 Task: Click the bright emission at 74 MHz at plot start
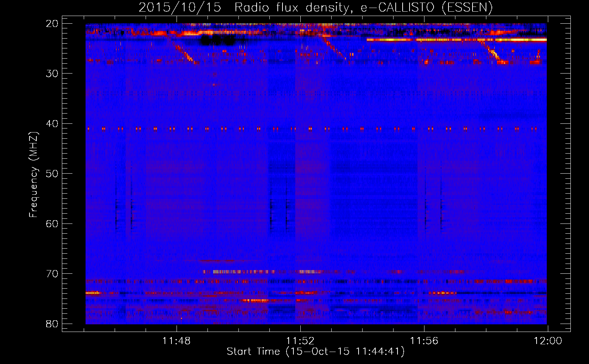[x=94, y=293]
